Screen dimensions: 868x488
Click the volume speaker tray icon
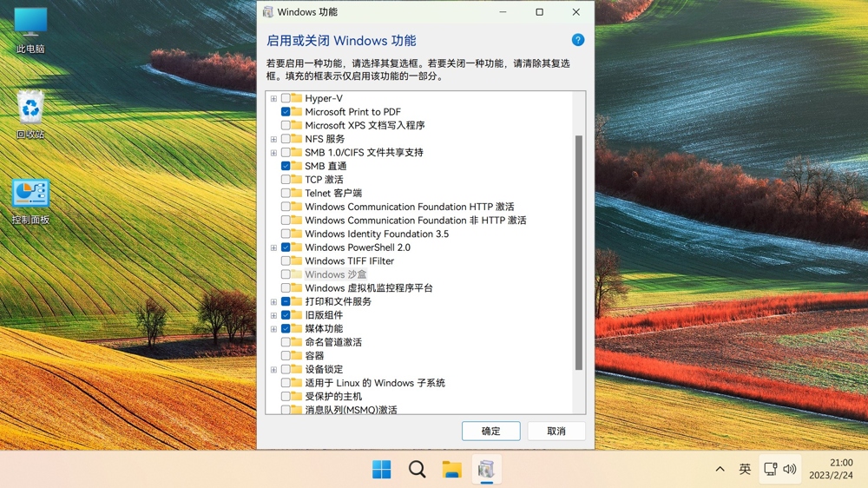pos(790,469)
